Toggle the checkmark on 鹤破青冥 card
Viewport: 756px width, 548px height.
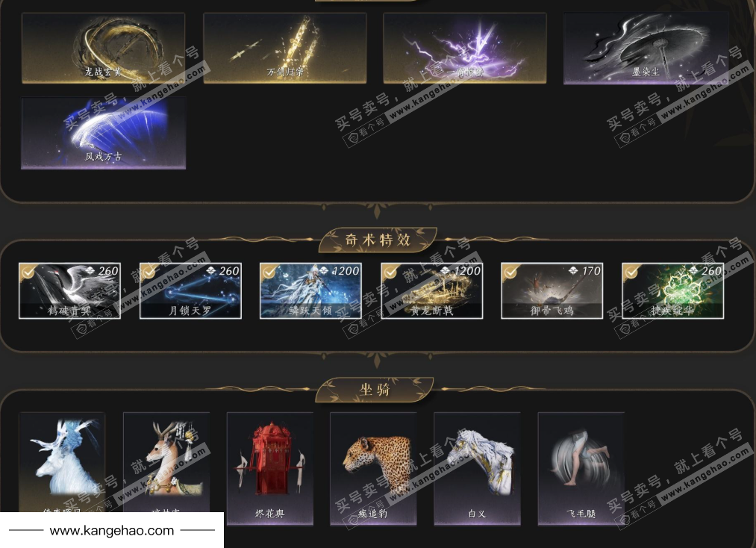click(x=28, y=272)
